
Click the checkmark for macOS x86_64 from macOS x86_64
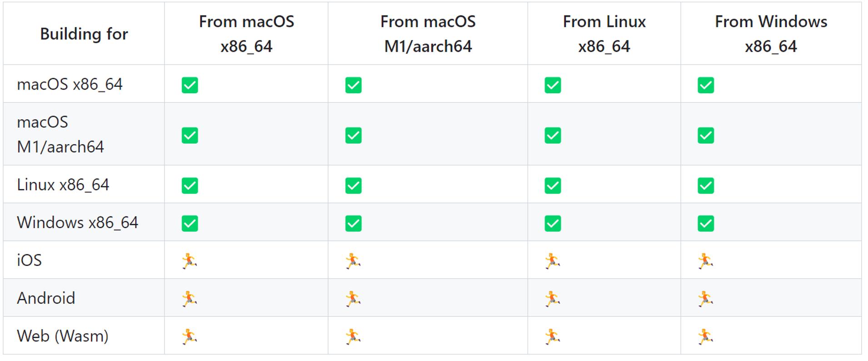[190, 85]
